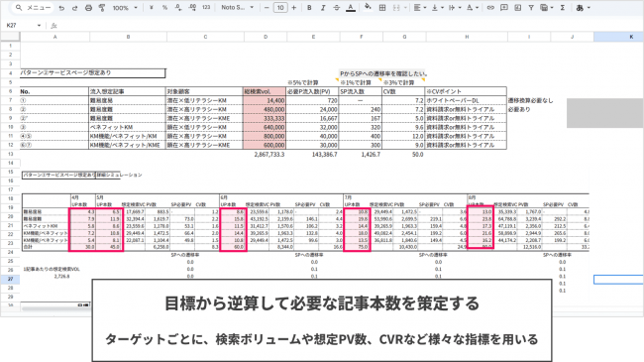Click the redo arrow
The image size is (644, 362).
pos(74,8)
